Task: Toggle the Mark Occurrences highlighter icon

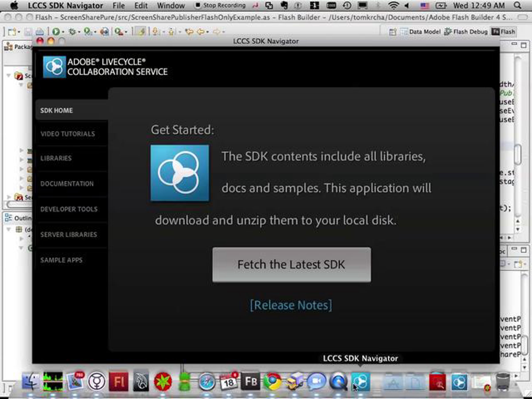Action: tap(141, 31)
